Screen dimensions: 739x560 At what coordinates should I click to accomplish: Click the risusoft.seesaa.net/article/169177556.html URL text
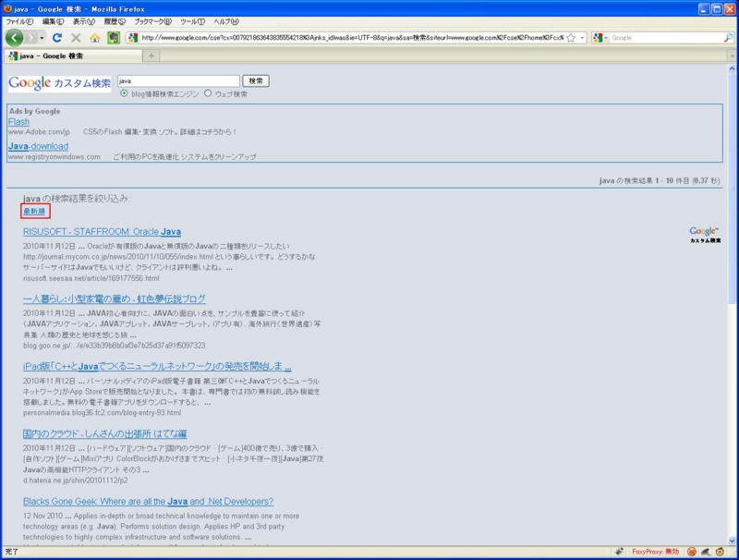(91, 278)
